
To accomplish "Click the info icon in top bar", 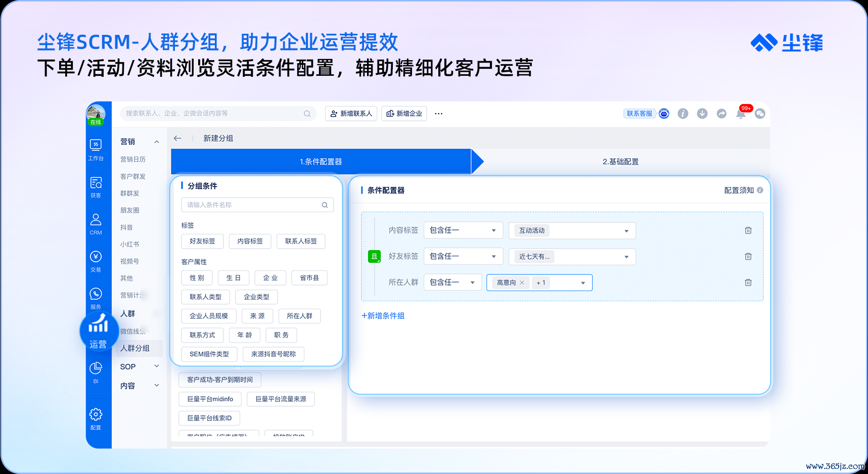I will [x=683, y=114].
